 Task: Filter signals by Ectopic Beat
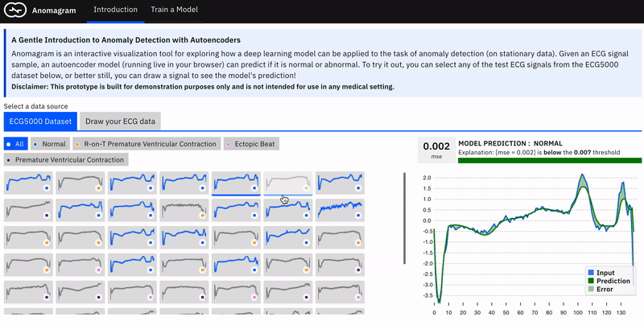pos(252,144)
